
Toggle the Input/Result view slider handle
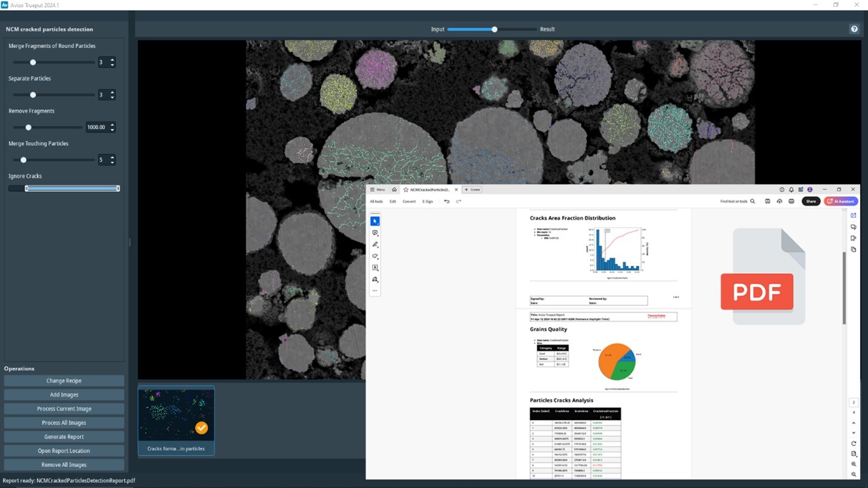(493, 29)
